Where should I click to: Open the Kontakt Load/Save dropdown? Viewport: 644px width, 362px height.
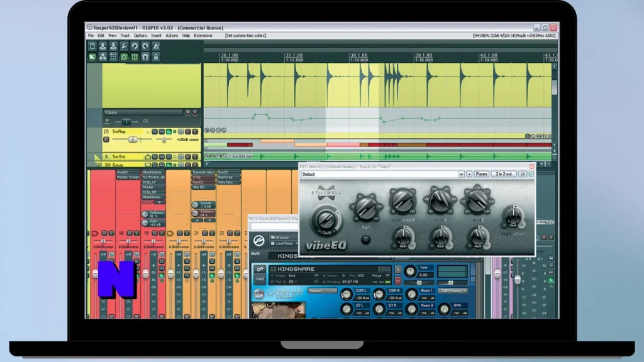click(284, 243)
